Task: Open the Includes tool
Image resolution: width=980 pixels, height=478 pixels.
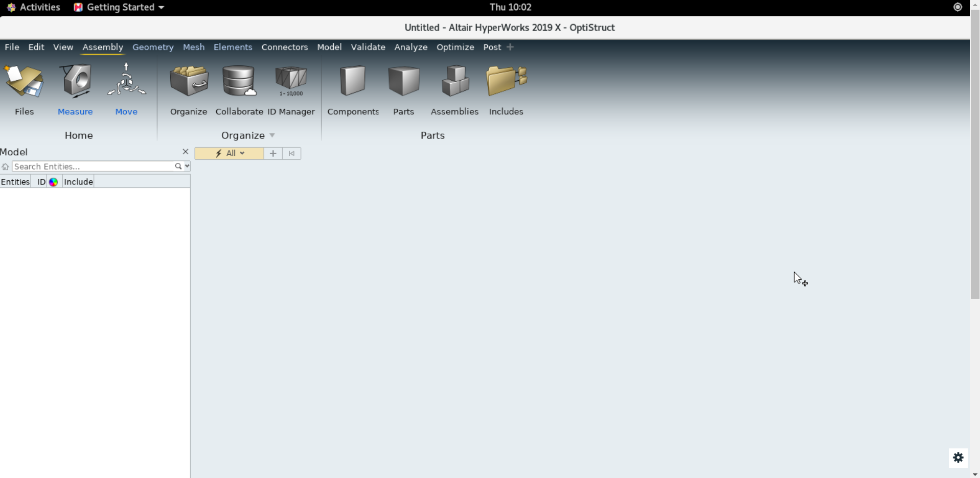Action: coord(506,81)
